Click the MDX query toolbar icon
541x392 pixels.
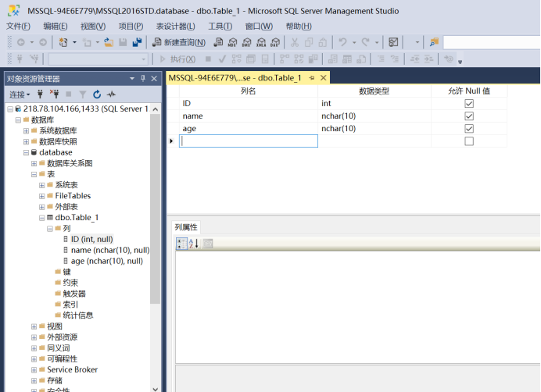point(232,42)
